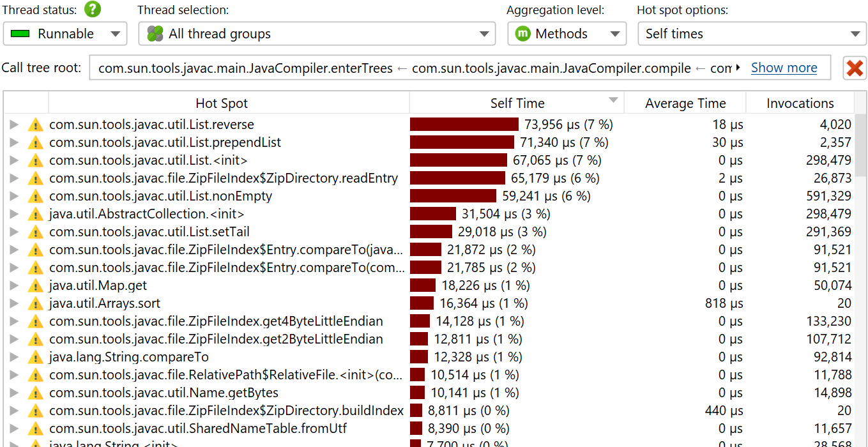Click the green help icon beside Thread status
The height and width of the screenshot is (447, 868).
point(93,9)
